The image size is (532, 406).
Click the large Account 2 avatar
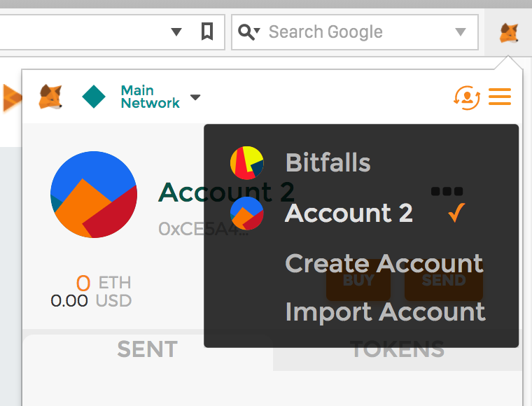94,194
